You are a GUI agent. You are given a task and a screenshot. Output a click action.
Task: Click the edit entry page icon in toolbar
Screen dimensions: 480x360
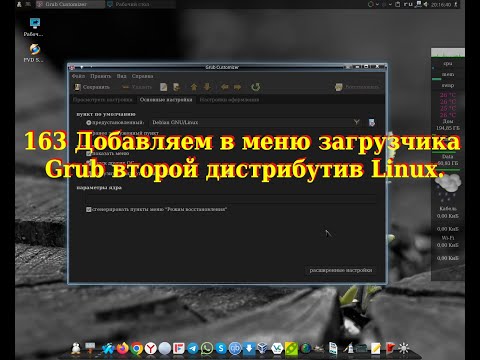point(163,87)
